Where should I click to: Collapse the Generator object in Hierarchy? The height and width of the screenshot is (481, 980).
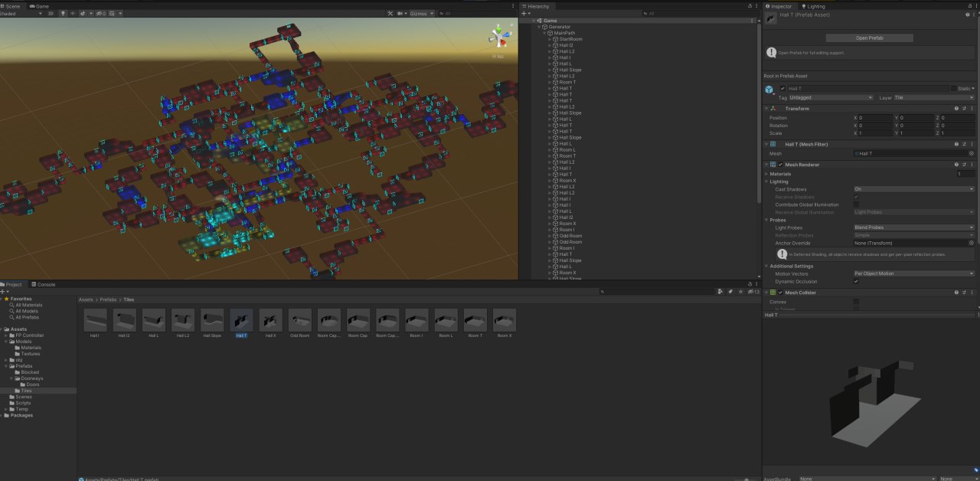(540, 27)
